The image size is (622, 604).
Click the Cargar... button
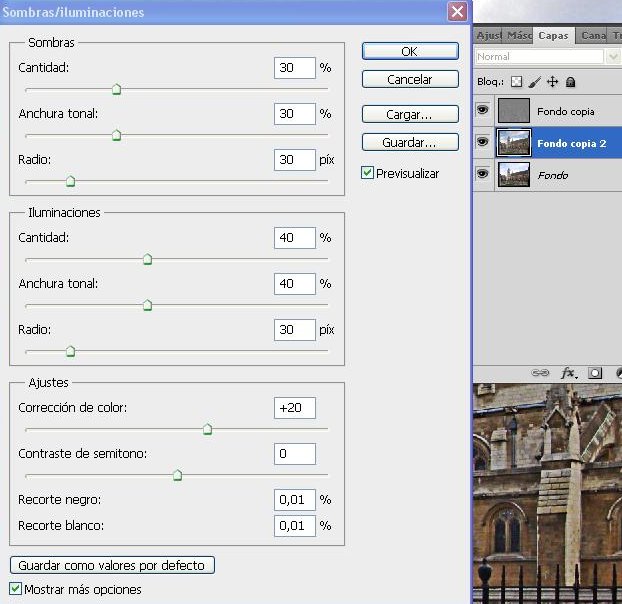pos(409,115)
